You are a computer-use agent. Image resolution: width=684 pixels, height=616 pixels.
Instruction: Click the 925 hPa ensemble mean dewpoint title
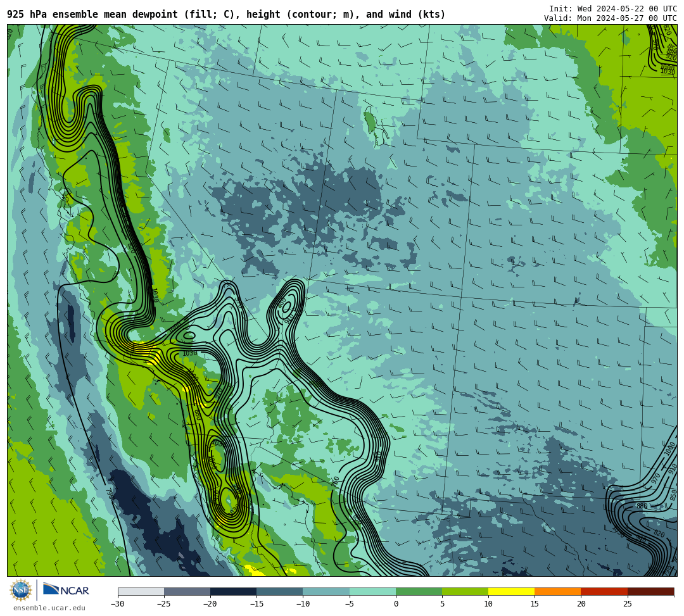pyautogui.click(x=226, y=15)
